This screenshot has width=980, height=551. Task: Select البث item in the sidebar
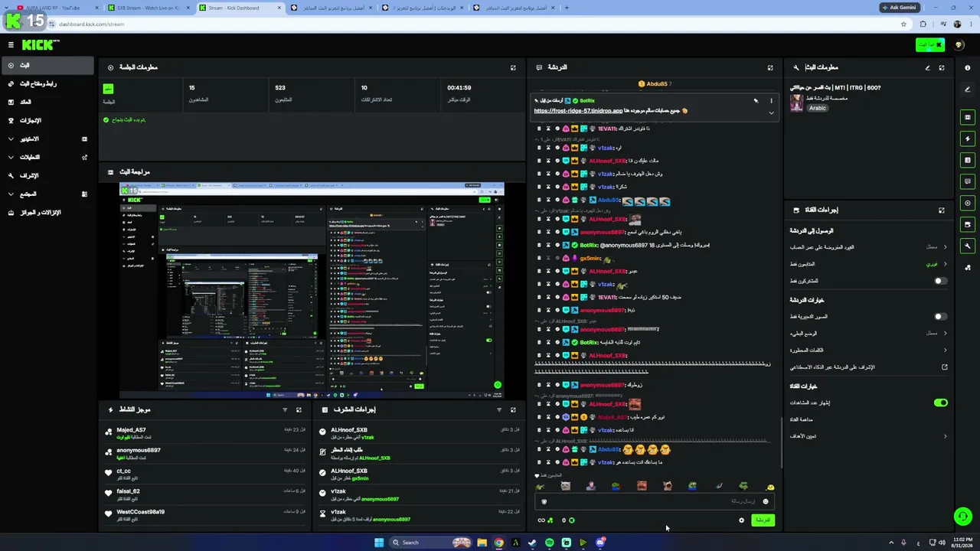(x=47, y=66)
